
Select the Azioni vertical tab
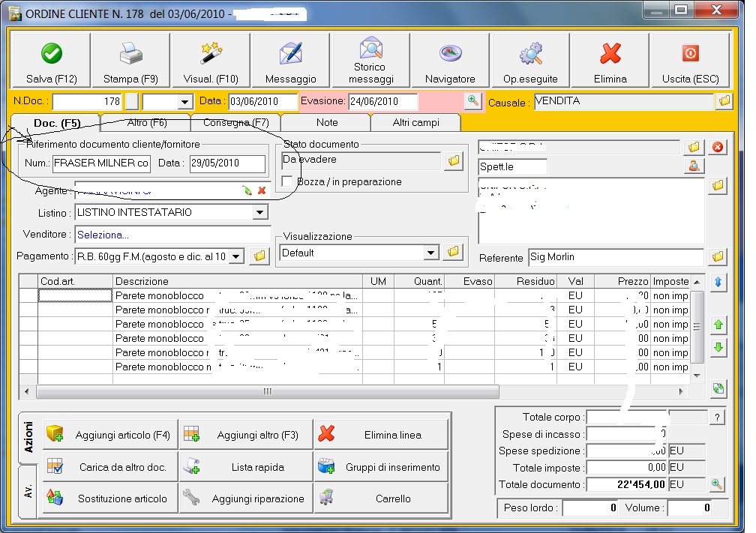pos(28,438)
